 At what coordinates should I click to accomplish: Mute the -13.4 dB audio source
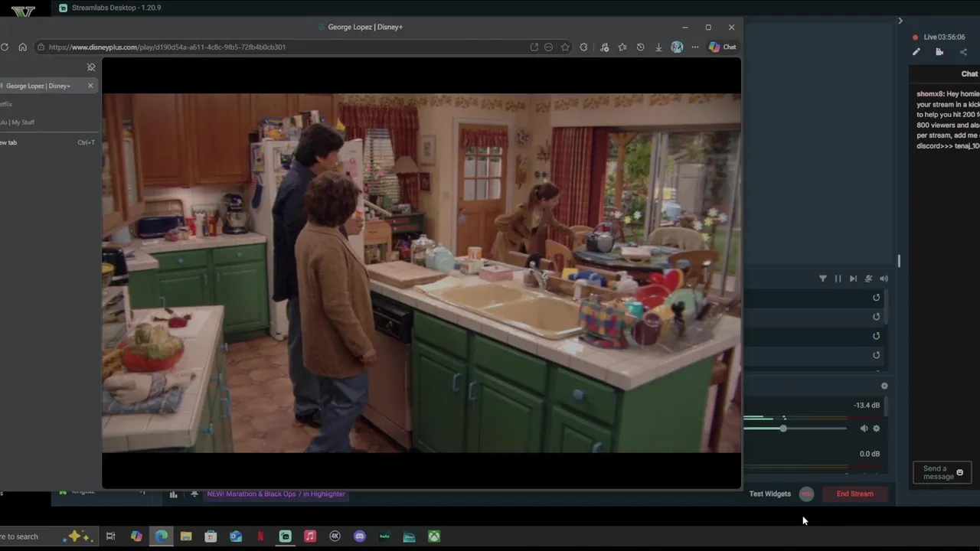pos(864,429)
